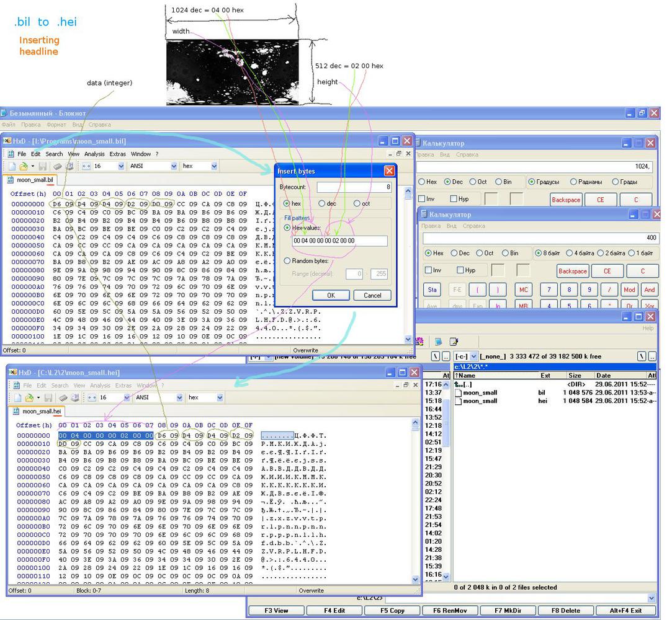
Task: Open Open-file arrow dropdown in moon_small.bil toolbar
Action: point(32,166)
